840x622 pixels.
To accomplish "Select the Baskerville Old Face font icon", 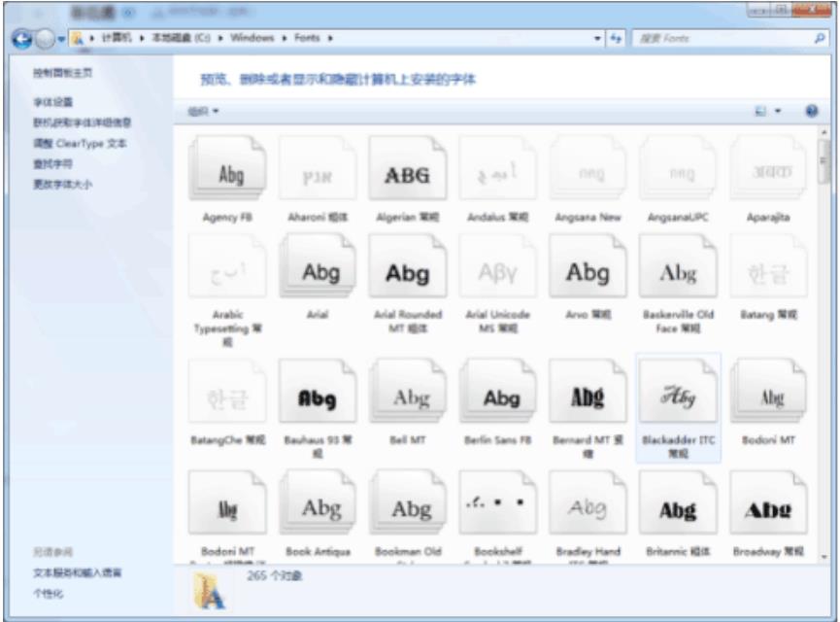I will pyautogui.click(x=678, y=266).
